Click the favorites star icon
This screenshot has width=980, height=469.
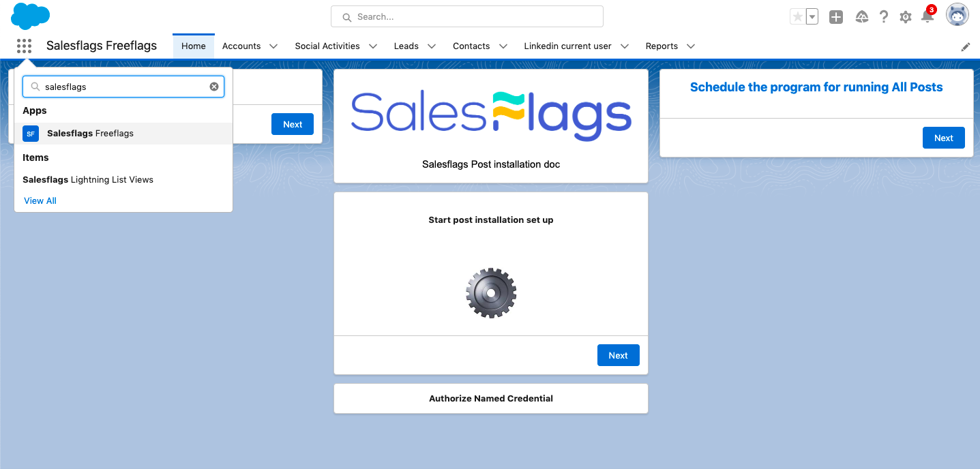[x=797, y=17]
